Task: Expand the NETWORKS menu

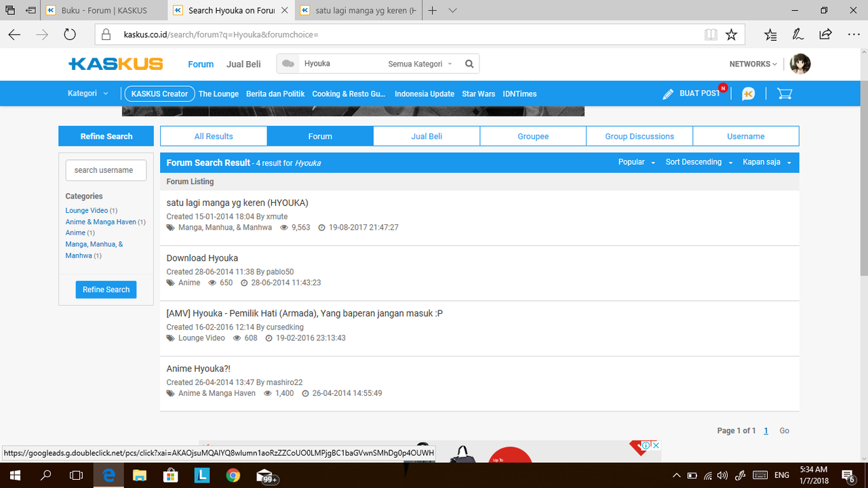Action: pyautogui.click(x=753, y=64)
